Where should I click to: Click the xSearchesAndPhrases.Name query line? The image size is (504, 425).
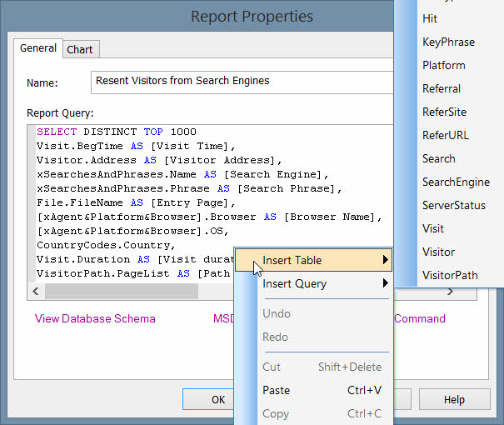pyautogui.click(x=182, y=174)
